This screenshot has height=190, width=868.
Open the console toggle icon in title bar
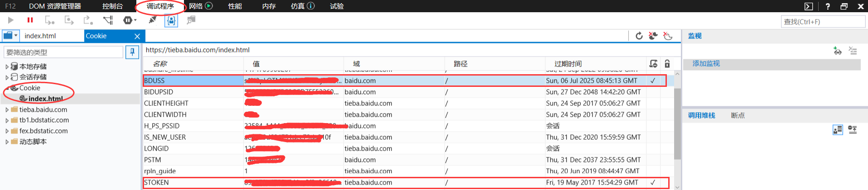pos(809,6)
